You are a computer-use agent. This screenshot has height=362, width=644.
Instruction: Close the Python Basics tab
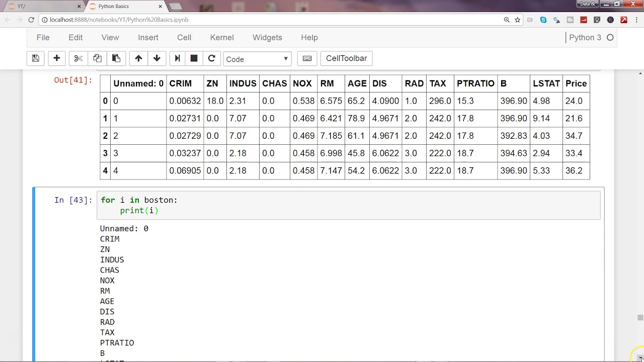(x=160, y=6)
